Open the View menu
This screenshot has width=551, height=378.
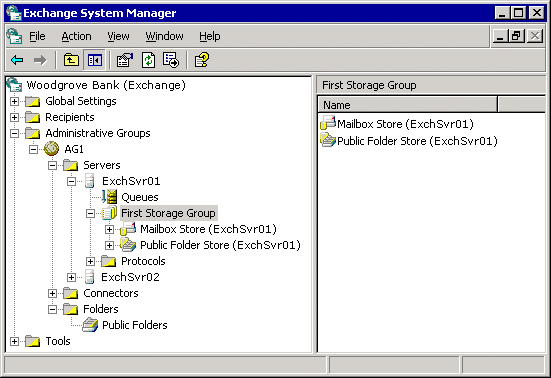[x=118, y=36]
